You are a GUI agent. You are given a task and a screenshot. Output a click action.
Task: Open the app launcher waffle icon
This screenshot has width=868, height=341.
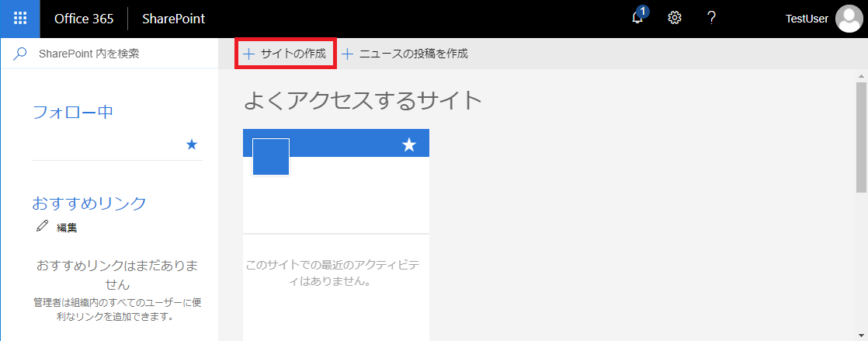click(x=20, y=19)
